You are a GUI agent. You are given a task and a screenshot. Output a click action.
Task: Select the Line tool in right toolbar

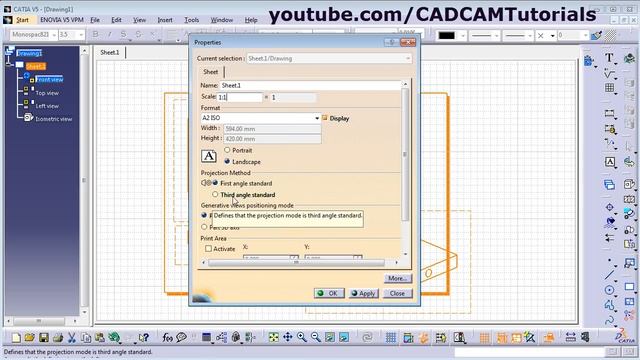tap(609, 275)
